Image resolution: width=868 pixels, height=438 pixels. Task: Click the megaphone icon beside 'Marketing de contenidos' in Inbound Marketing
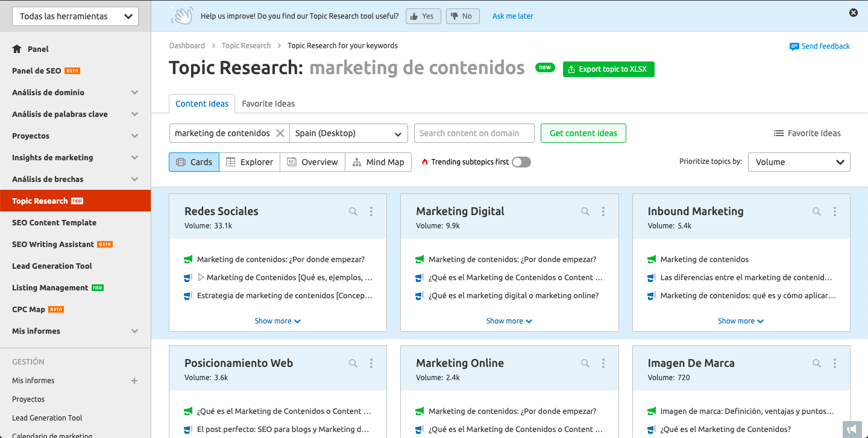pyautogui.click(x=651, y=260)
